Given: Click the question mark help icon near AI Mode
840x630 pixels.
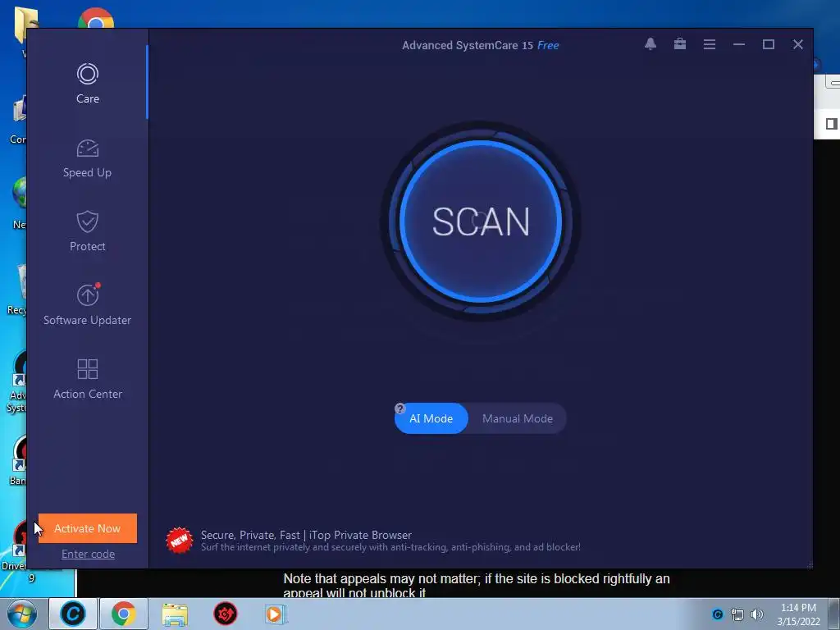Looking at the screenshot, I should click(399, 409).
